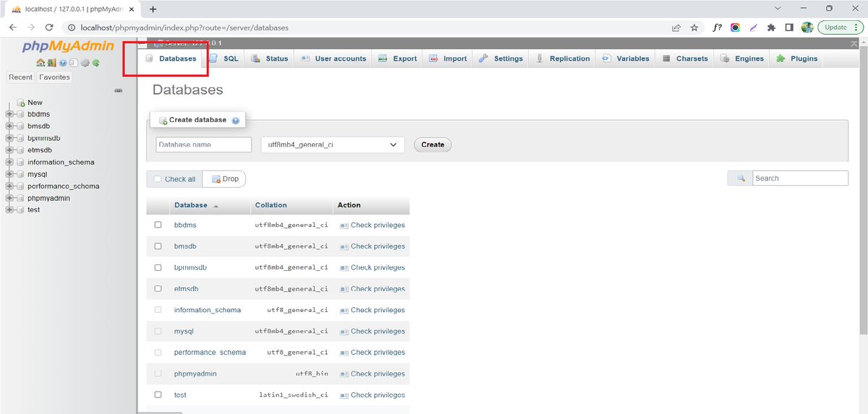
Task: Expand the bmsdb tree node
Action: pos(10,126)
